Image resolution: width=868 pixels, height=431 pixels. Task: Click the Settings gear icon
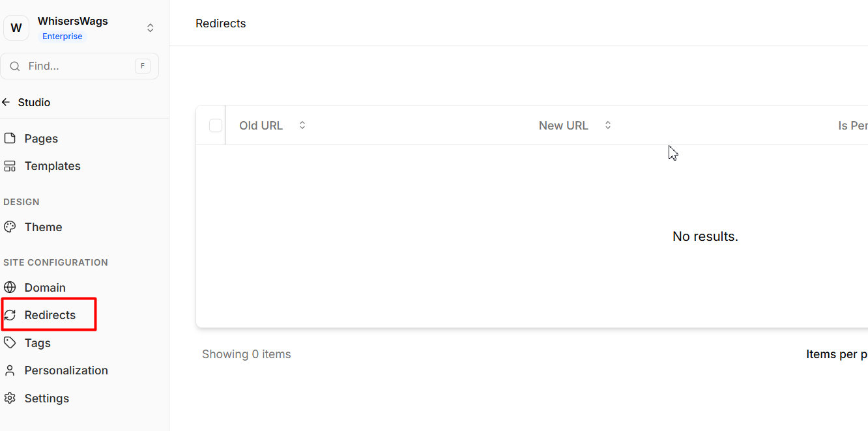10,398
